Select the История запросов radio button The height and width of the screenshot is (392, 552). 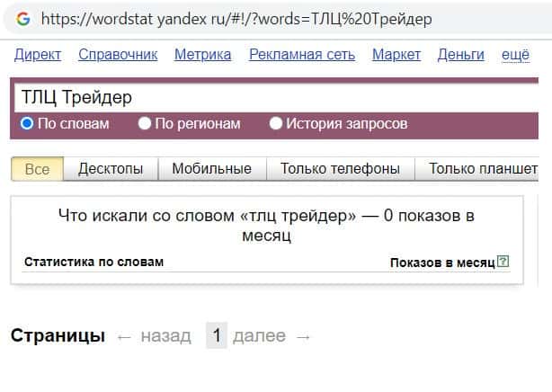[x=276, y=123]
